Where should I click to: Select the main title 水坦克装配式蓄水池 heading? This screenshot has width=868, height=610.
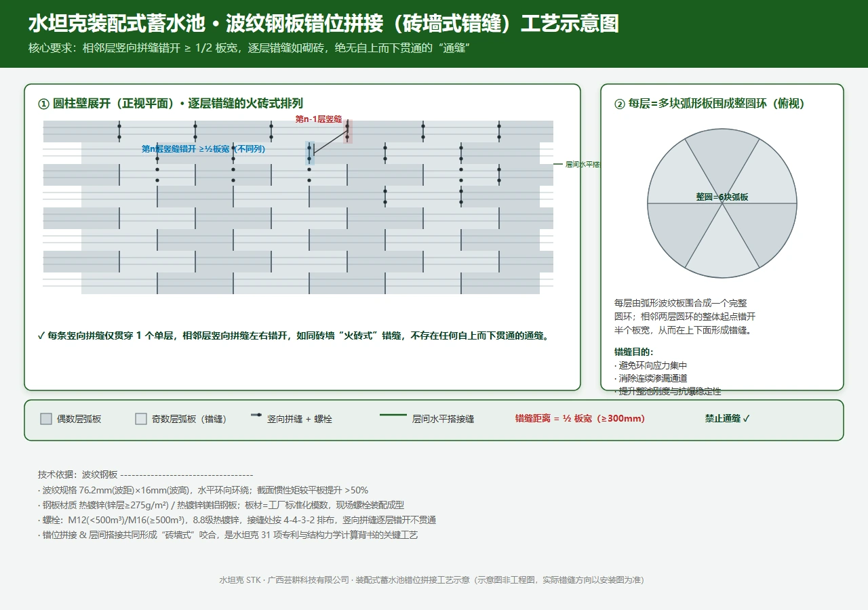coord(323,24)
